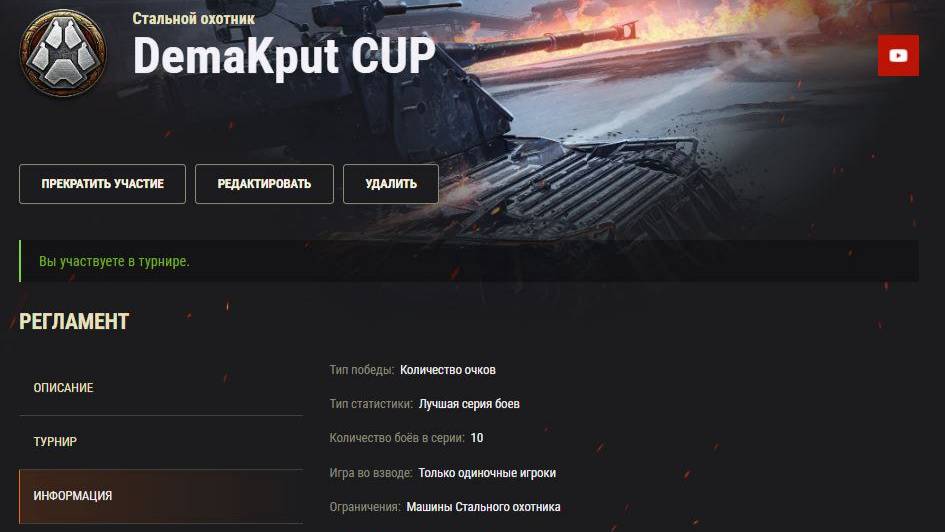Viewport: 945px width, 532px height.
Task: Open the YouTube channel icon
Action: coord(898,55)
